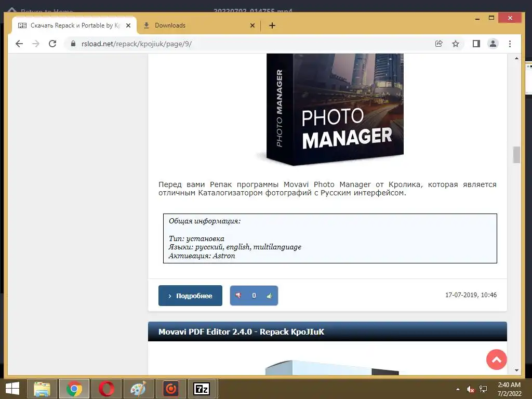Click the post date 17-07-2019, 10:46
Viewport: 532px width, 399px height.
[471, 295]
